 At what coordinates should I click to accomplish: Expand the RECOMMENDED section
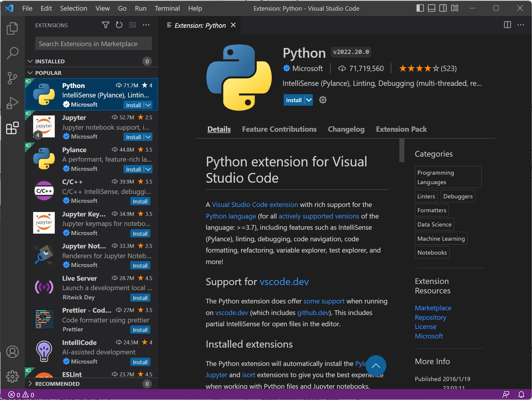coord(91,384)
